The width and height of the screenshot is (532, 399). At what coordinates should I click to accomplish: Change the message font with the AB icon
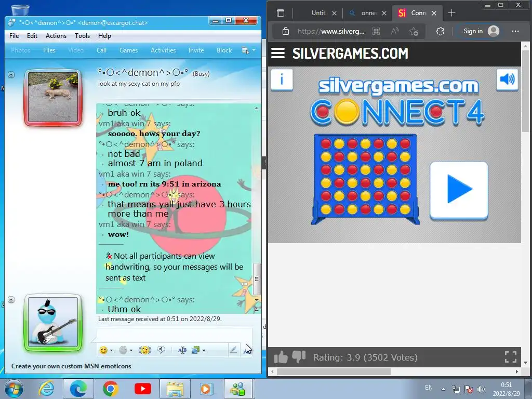coord(182,350)
